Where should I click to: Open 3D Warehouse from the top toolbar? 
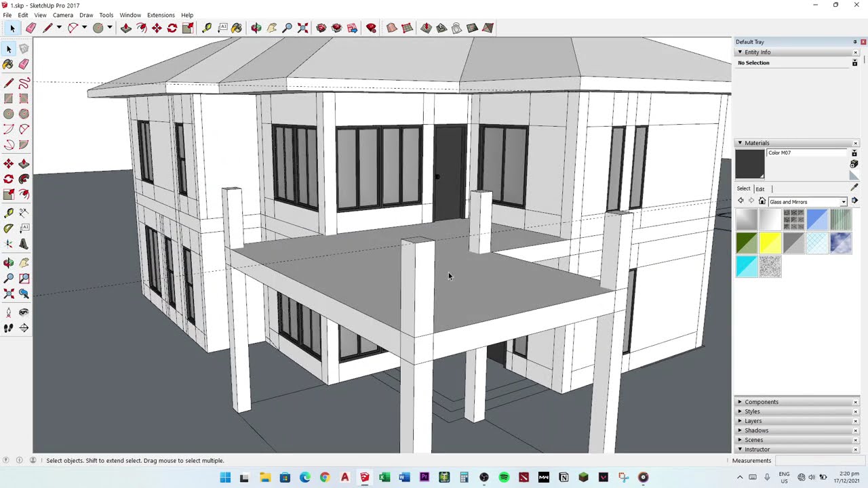tap(321, 28)
